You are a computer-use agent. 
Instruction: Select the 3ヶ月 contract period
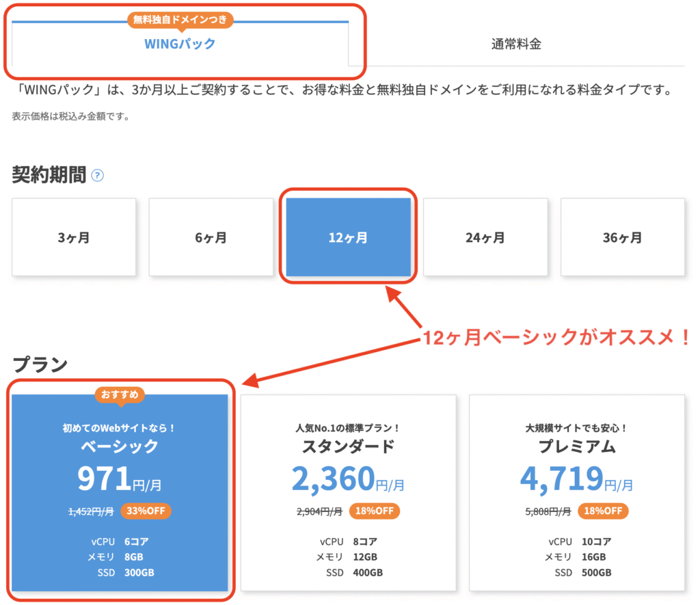(x=74, y=237)
